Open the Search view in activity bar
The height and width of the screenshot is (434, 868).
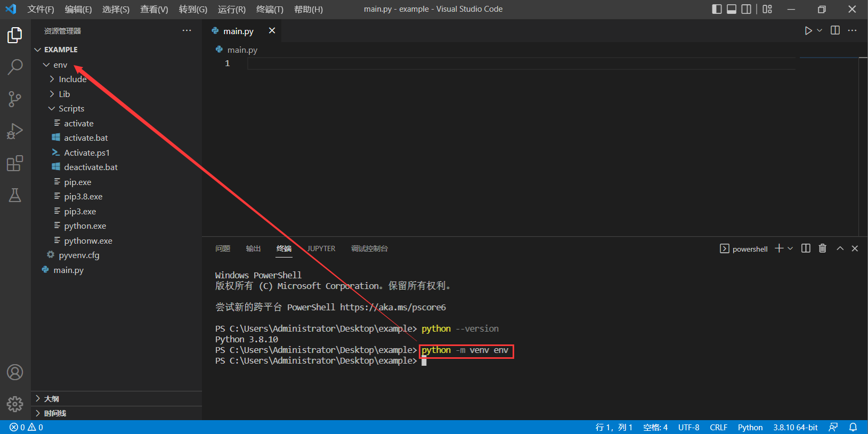tap(15, 67)
